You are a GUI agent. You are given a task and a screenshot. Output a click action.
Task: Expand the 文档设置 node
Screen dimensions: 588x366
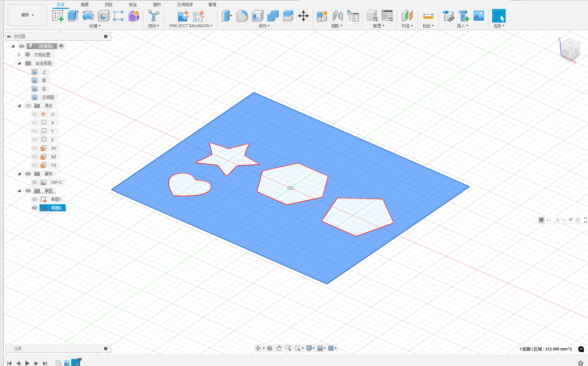tap(19, 55)
